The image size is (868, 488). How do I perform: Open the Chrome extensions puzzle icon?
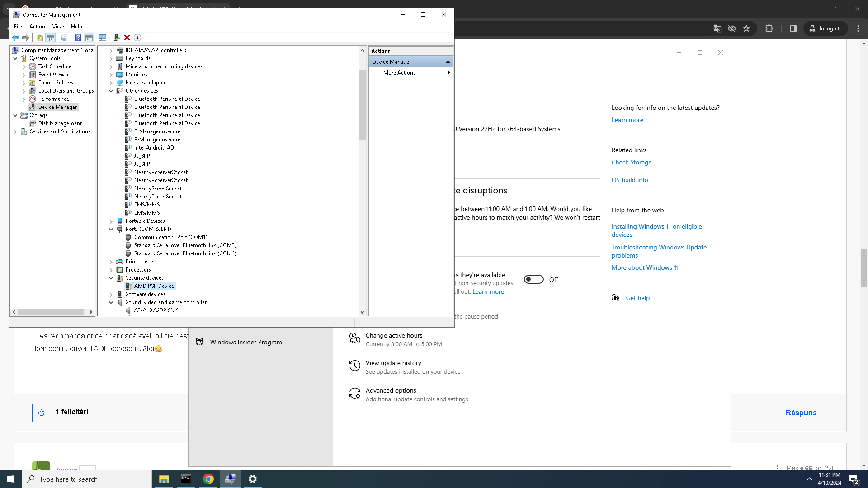click(x=769, y=28)
